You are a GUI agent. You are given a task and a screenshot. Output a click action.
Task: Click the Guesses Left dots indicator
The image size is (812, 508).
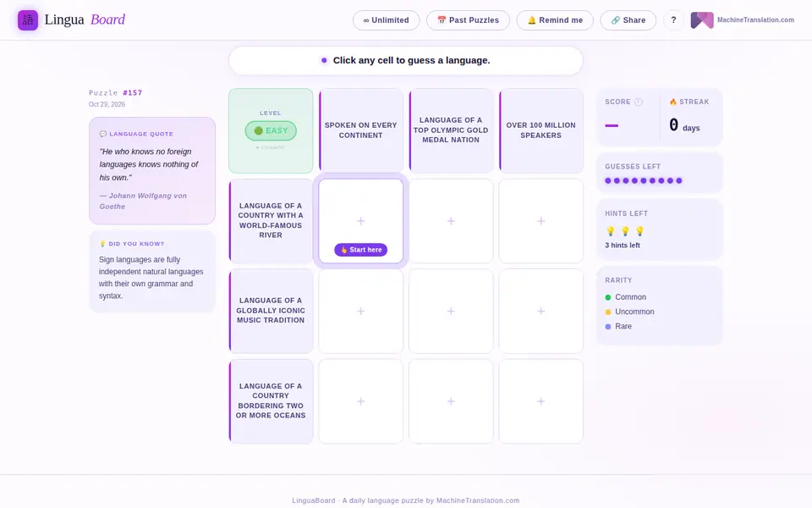[644, 181]
